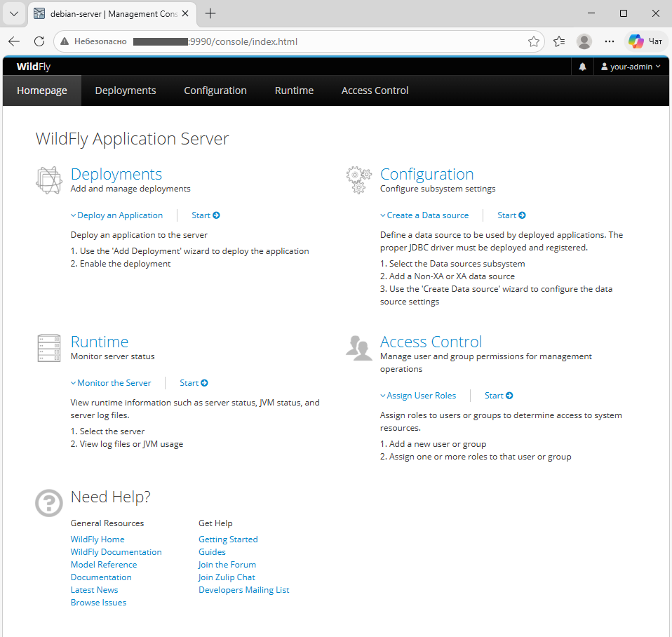672x637 pixels.
Task: Click the favorites star in the address bar
Action: [534, 41]
